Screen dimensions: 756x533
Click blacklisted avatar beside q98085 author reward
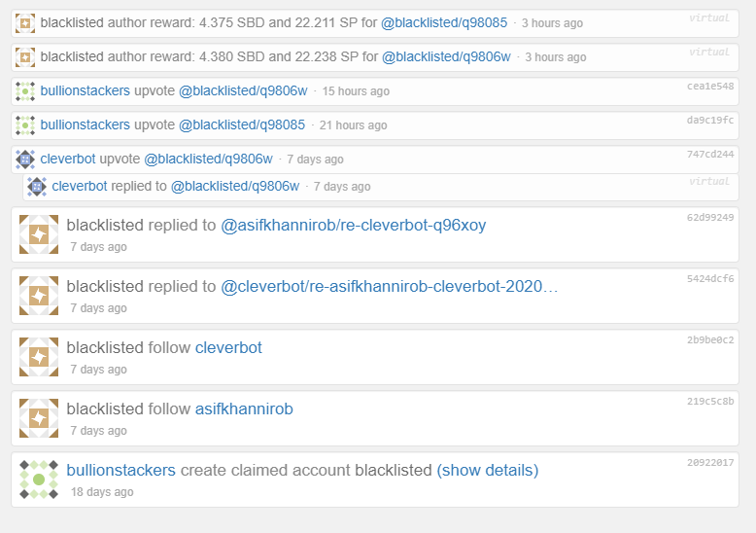[x=25, y=22]
